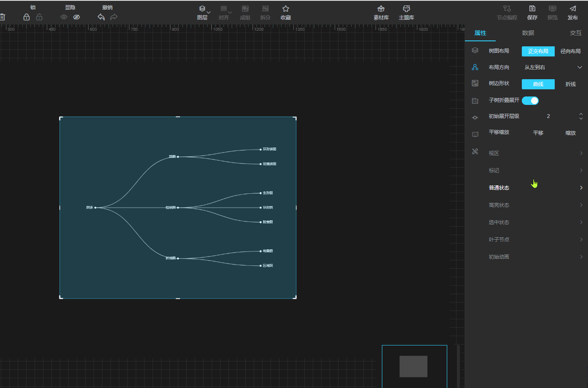Click the 视区 tools icon
This screenshot has width=588, height=388.
pos(475,152)
